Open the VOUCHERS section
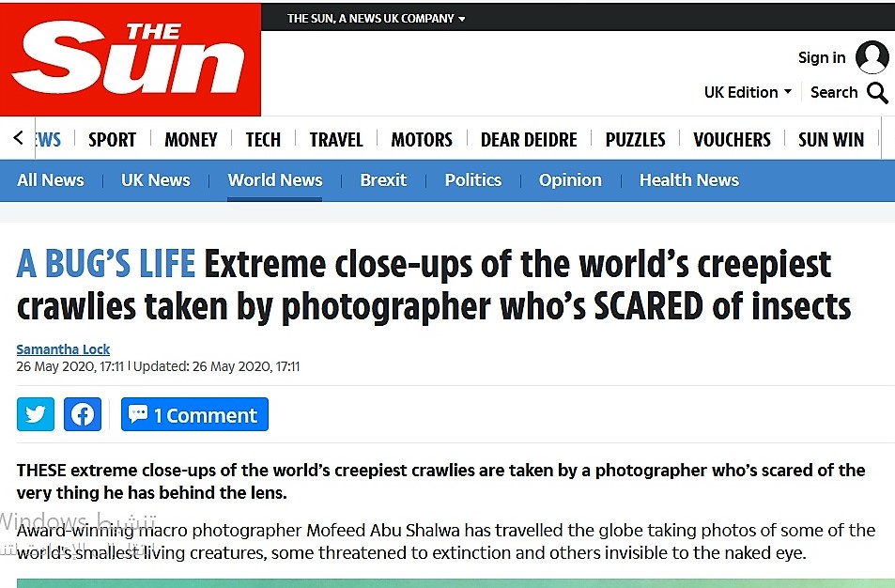895x588 pixels. pyautogui.click(x=732, y=139)
